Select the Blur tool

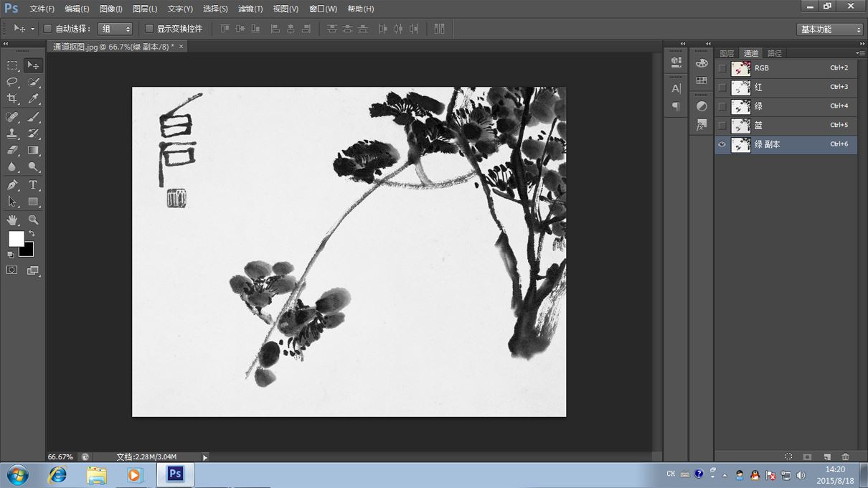coord(12,167)
